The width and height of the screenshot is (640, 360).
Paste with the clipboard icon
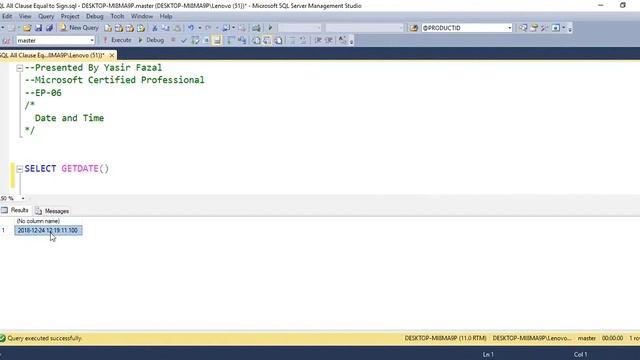tap(177, 28)
